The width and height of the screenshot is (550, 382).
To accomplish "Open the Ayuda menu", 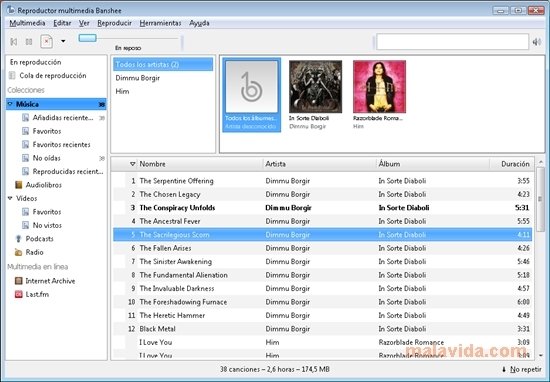I will 199,23.
